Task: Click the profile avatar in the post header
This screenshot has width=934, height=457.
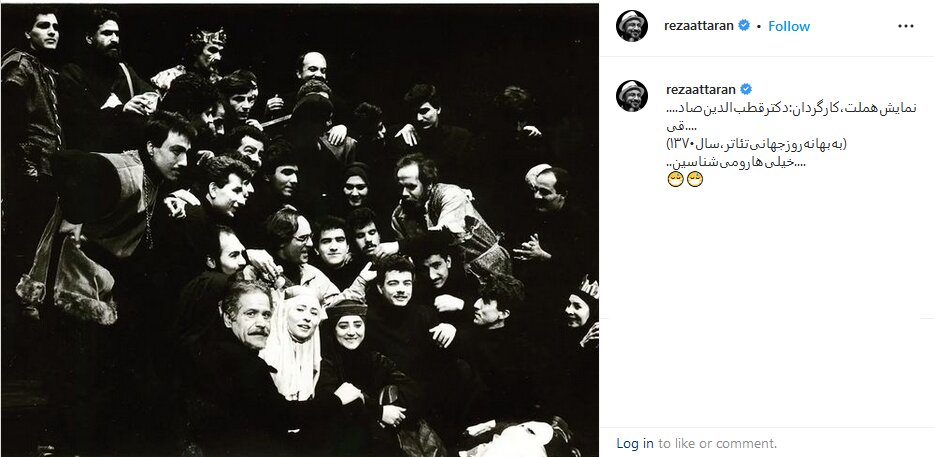Action: click(x=632, y=26)
